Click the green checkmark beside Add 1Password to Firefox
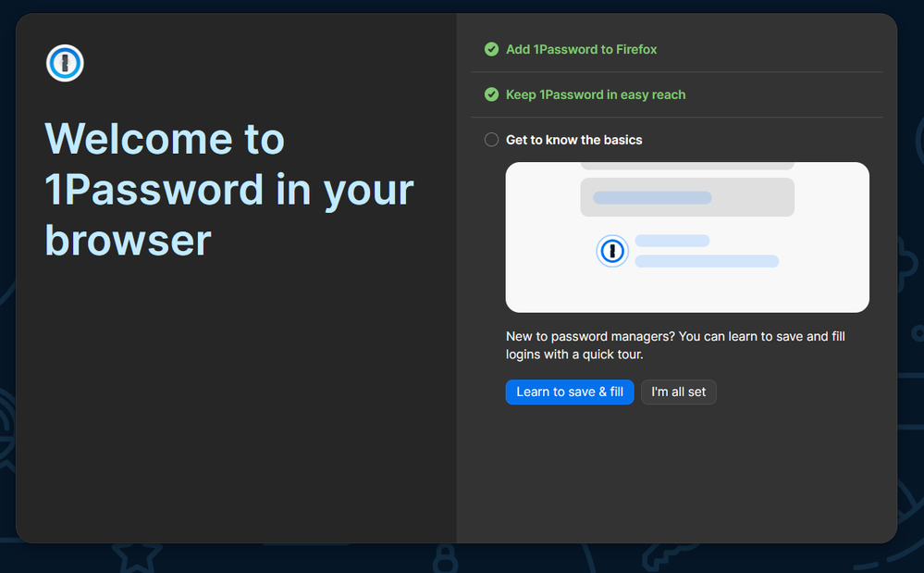The height and width of the screenshot is (573, 924). tap(491, 49)
